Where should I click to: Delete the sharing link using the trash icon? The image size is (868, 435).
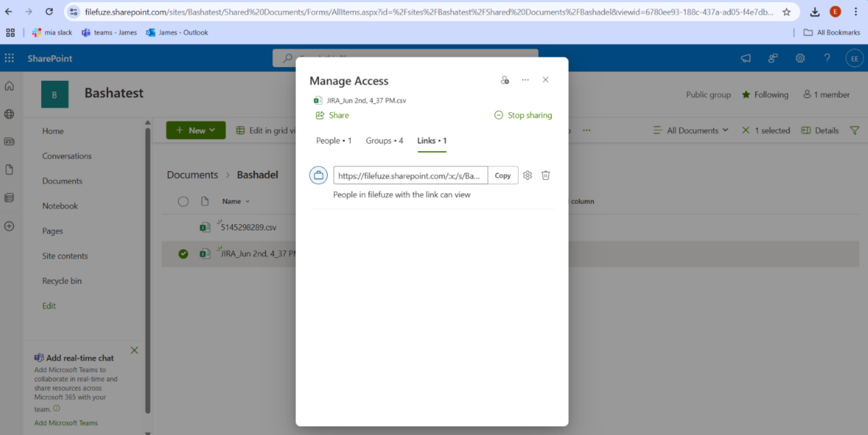545,175
